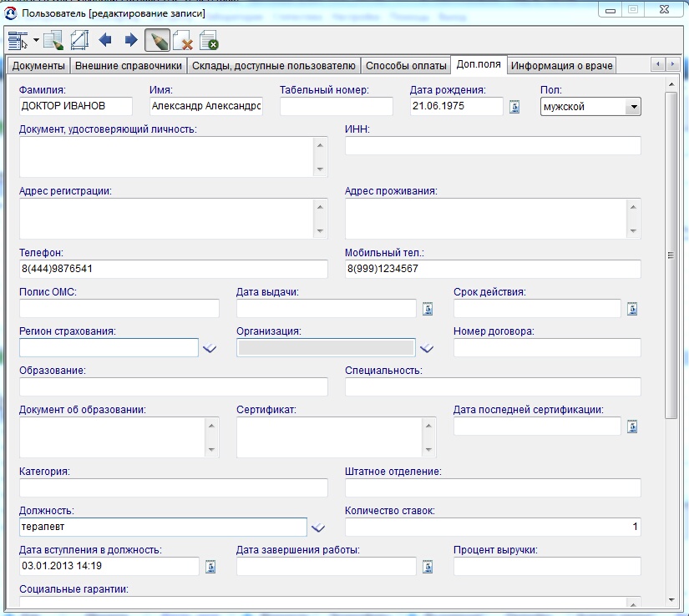Click the Должность field

point(163,527)
